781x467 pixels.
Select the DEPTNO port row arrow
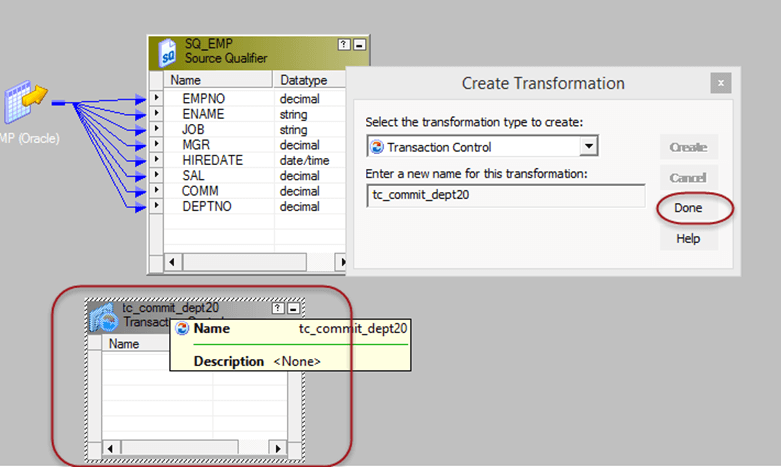(156, 206)
